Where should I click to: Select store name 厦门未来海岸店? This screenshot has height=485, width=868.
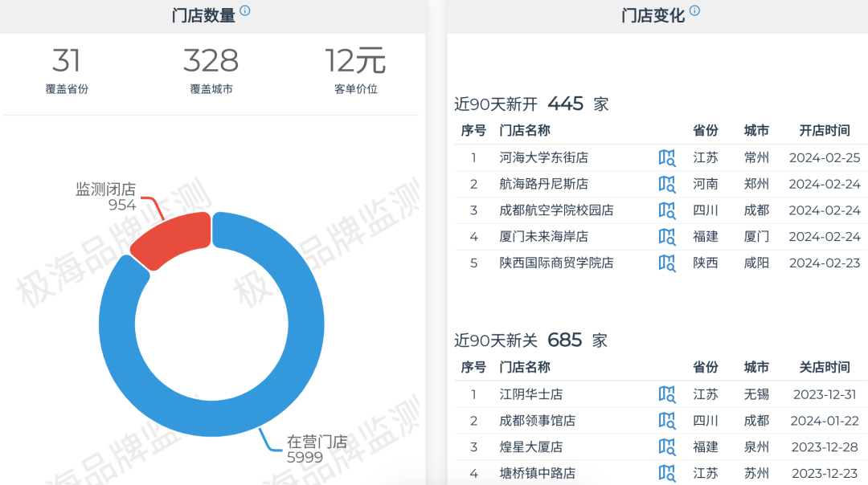543,237
